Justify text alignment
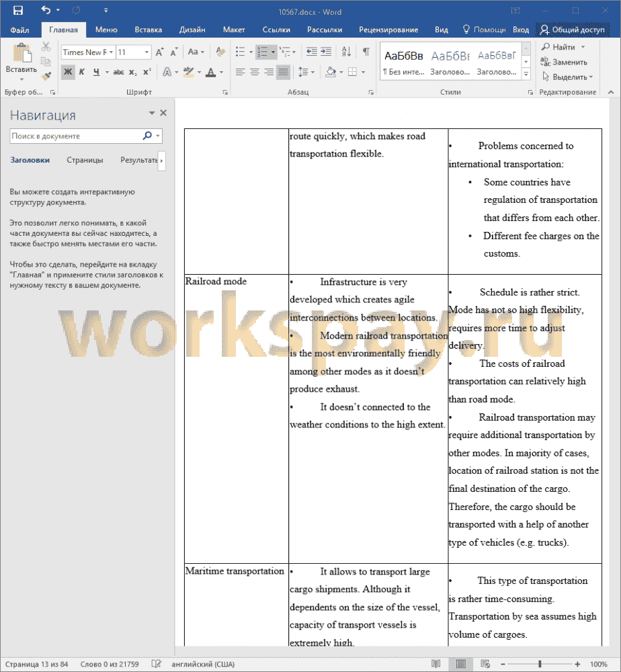This screenshot has height=672, width=621. click(x=284, y=72)
